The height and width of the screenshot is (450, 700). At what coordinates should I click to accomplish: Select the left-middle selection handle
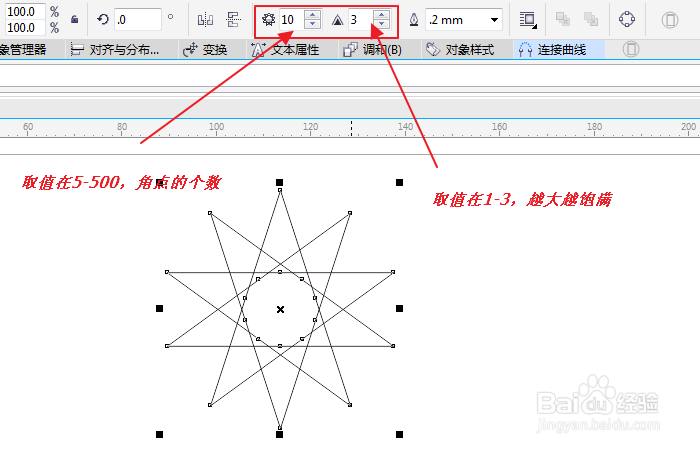pos(159,308)
